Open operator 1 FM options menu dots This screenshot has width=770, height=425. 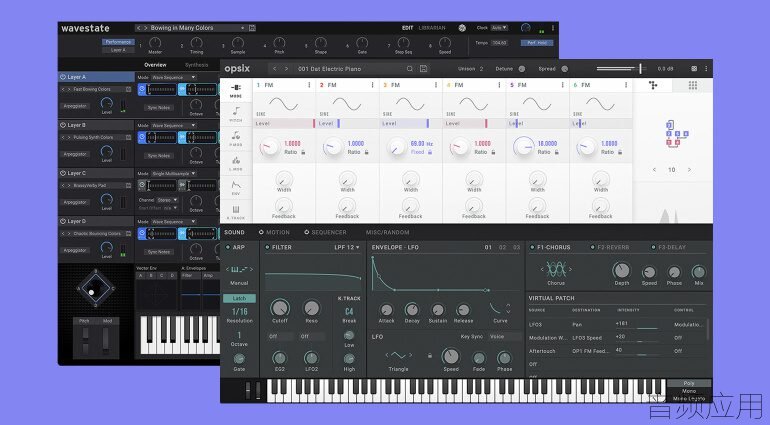[x=309, y=85]
